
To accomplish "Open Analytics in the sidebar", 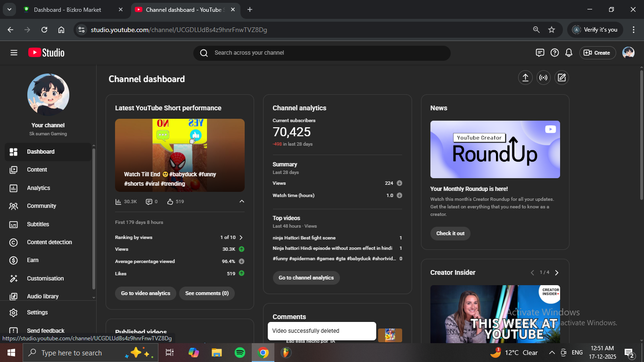I will tap(39, 188).
